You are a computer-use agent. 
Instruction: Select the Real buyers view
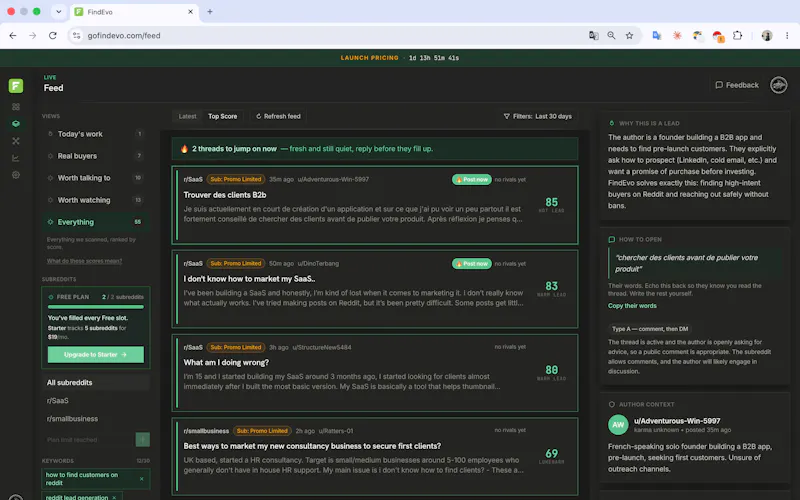point(95,156)
